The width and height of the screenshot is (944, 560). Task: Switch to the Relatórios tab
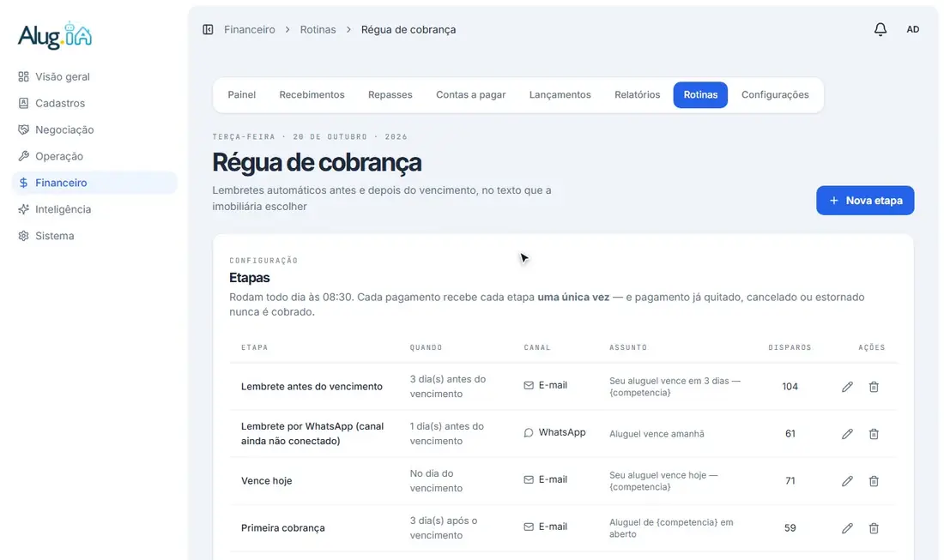637,94
